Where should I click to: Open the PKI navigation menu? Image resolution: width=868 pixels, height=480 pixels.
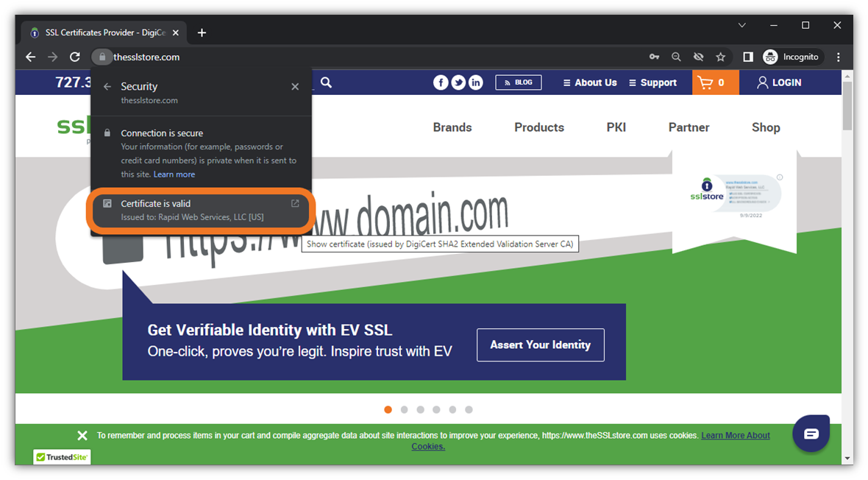616,127
